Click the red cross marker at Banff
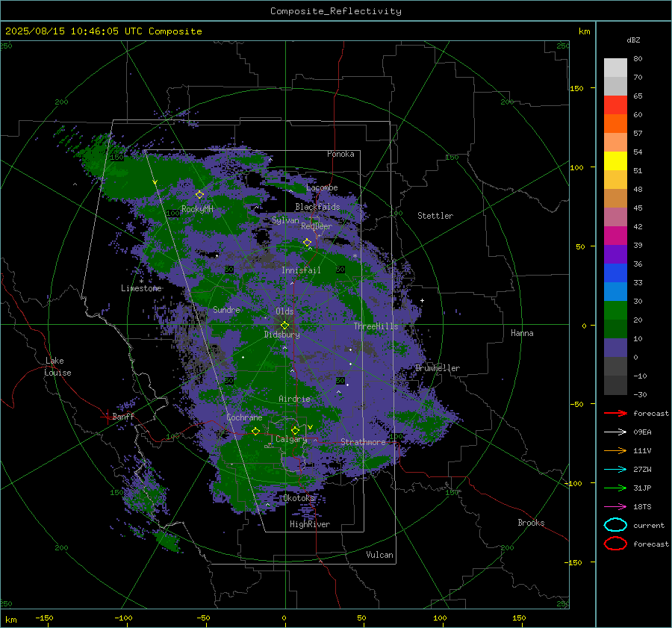This screenshot has width=672, height=628. 107,416
